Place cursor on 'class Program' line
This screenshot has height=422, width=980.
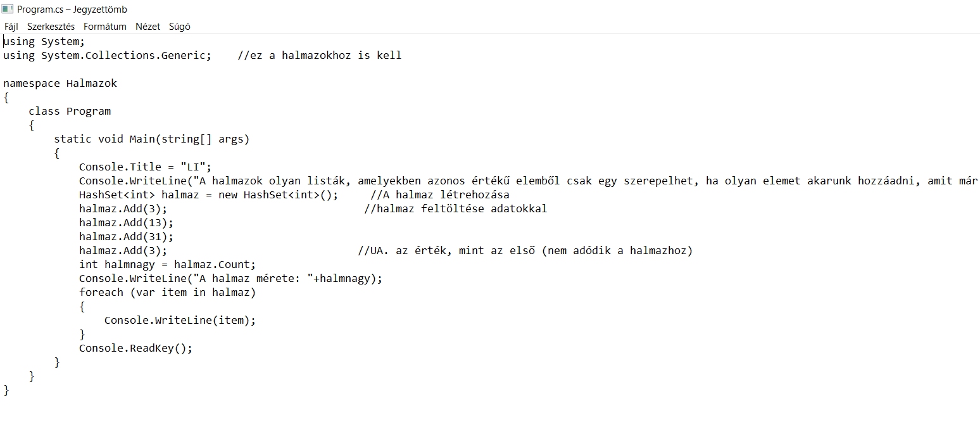(70, 112)
